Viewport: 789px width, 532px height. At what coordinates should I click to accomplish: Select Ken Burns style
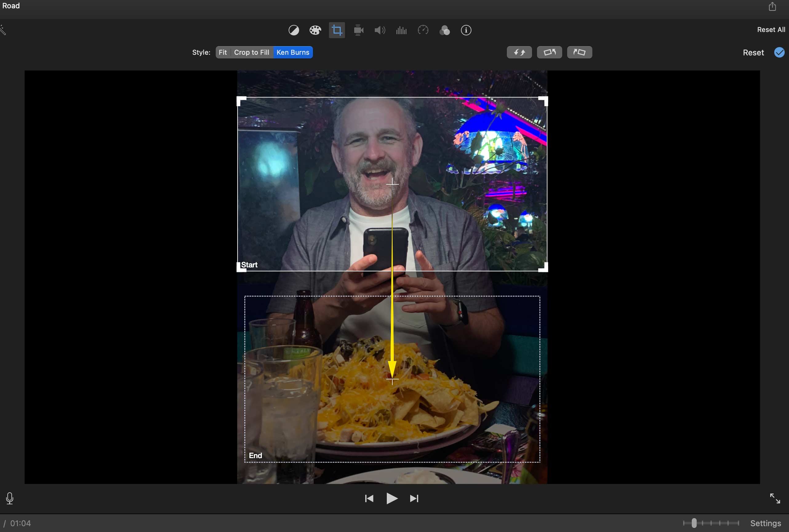293,53
